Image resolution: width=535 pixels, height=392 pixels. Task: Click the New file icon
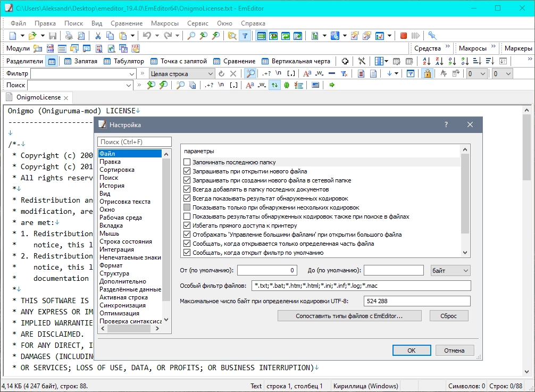[13, 36]
